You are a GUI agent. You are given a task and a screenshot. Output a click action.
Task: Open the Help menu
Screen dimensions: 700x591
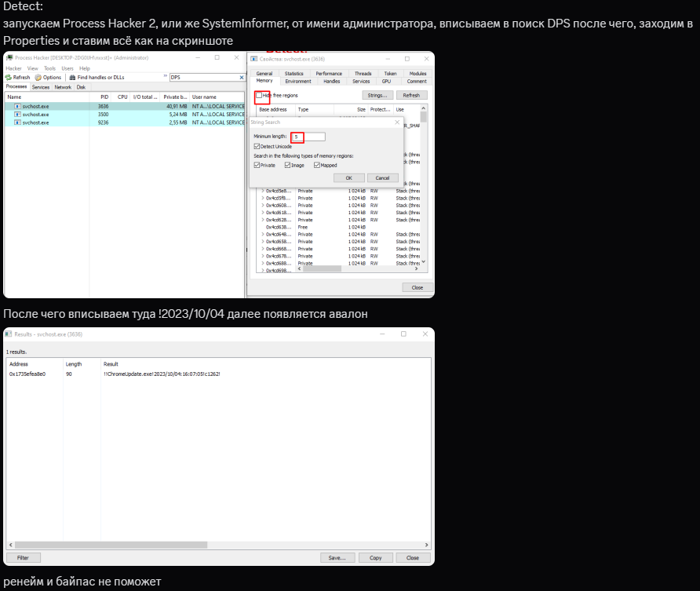tap(85, 68)
